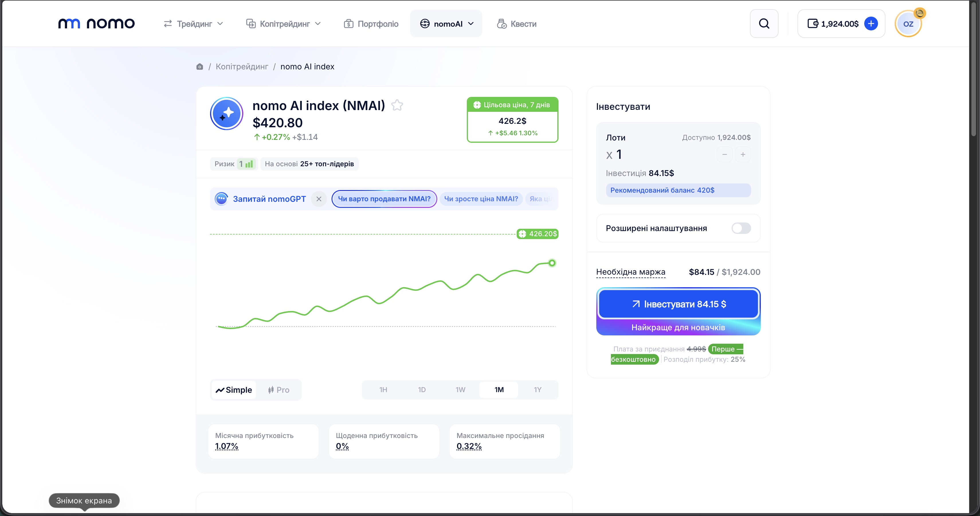Select 1M chart timeframe
Screen dimensions: 980x516
tap(499, 390)
